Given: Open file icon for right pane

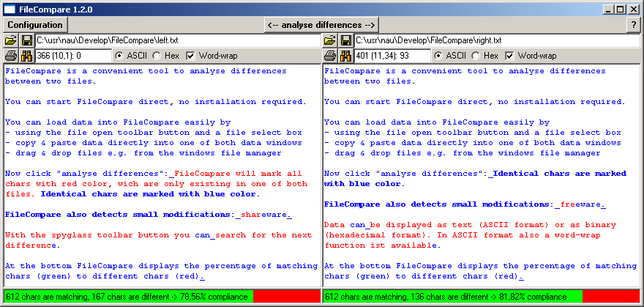Looking at the screenshot, I should tap(330, 41).
